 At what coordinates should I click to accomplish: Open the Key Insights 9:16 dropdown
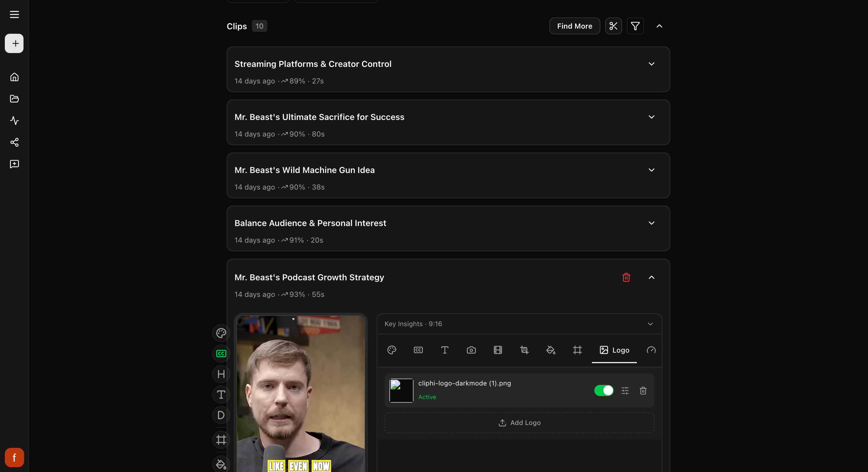tap(519, 324)
